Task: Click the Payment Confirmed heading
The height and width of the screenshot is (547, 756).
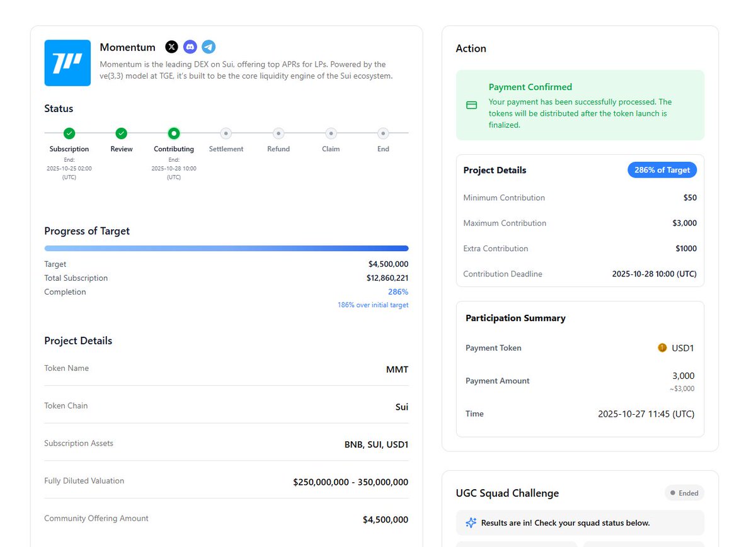Action: (x=530, y=87)
